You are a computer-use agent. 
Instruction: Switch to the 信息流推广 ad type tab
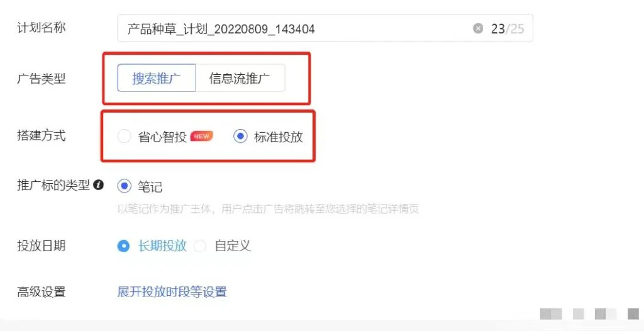(240, 77)
